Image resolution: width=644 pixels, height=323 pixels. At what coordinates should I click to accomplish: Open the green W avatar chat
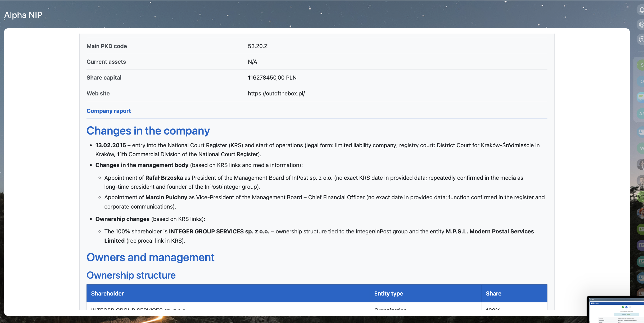(641, 148)
